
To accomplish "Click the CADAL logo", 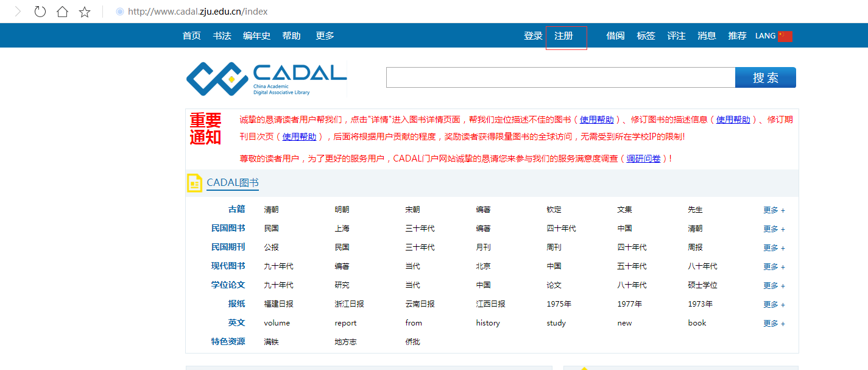I will [x=266, y=79].
